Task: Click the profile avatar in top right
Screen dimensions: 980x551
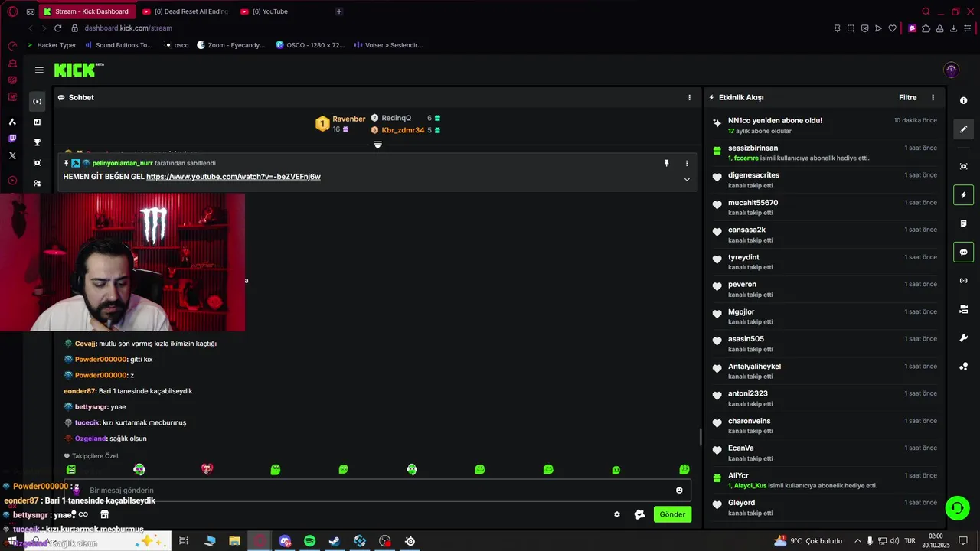Action: 952,70
